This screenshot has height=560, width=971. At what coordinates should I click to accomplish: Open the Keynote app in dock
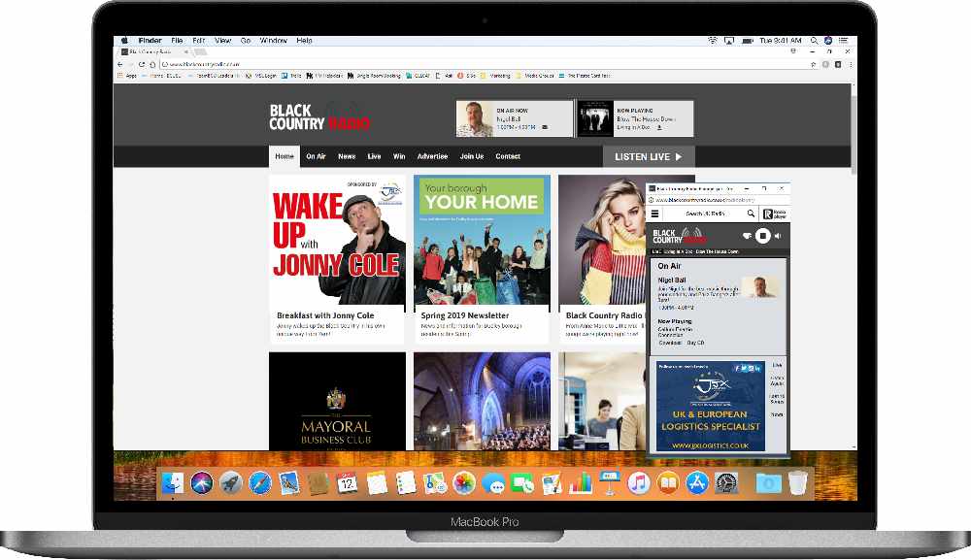tap(610, 483)
